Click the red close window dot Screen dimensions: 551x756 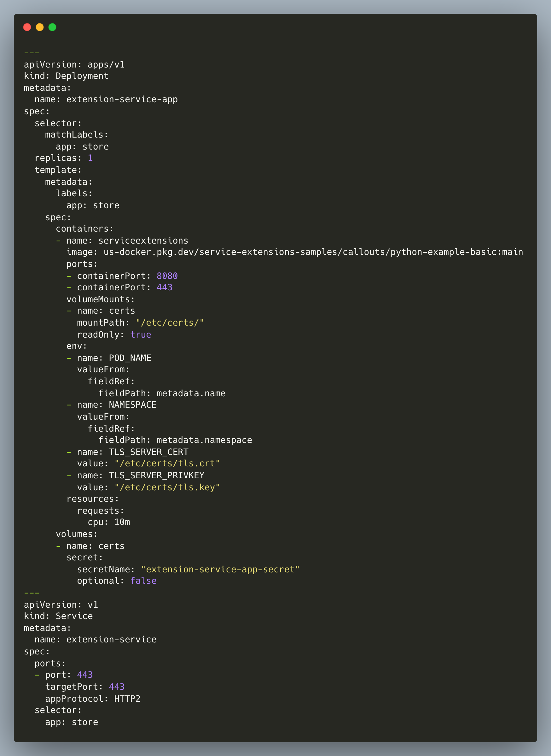pyautogui.click(x=27, y=27)
